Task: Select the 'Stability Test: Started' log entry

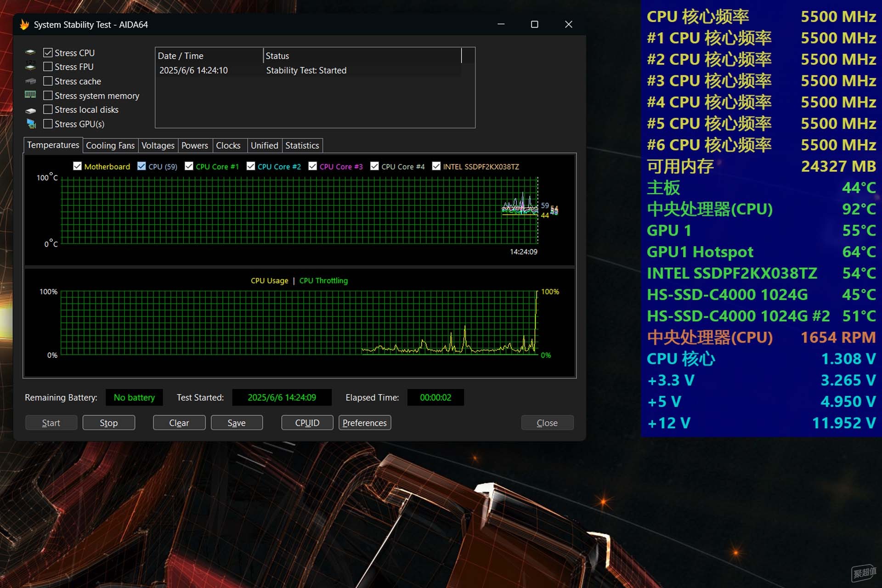Action: 306,70
